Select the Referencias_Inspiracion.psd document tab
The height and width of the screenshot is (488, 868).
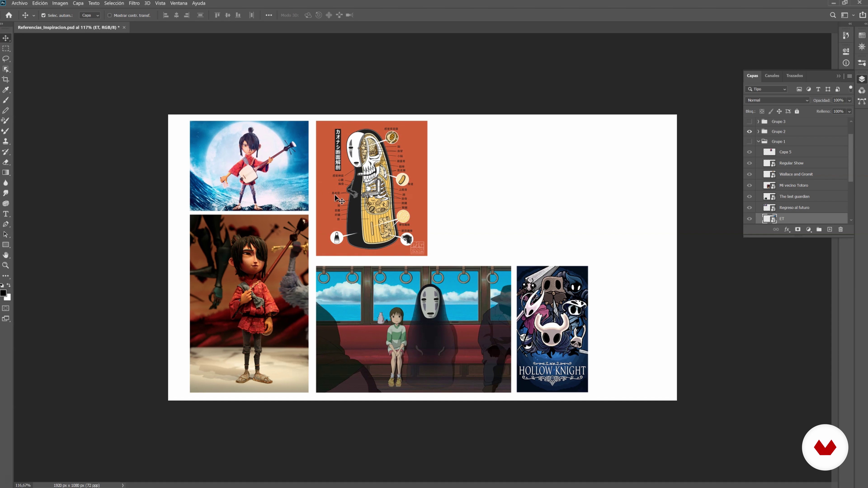coord(68,27)
